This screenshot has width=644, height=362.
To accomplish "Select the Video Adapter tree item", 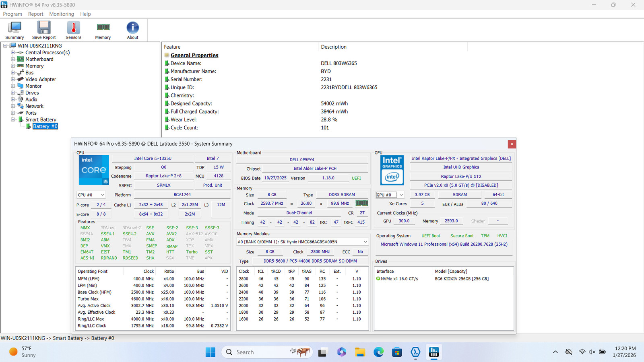I will [x=41, y=79].
